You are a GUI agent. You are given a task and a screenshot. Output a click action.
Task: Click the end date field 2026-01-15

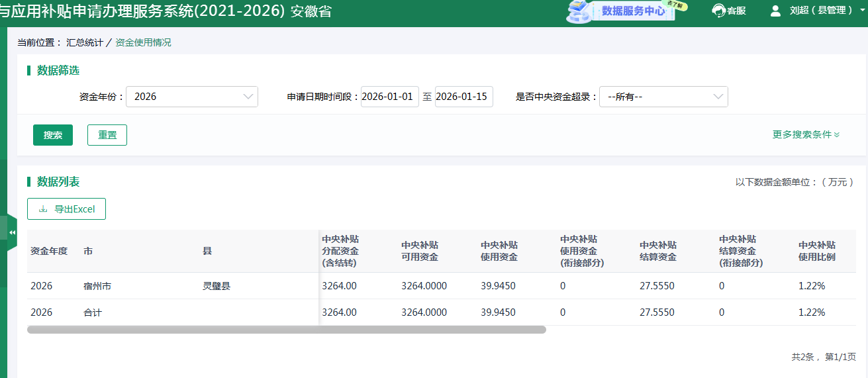[x=463, y=97]
